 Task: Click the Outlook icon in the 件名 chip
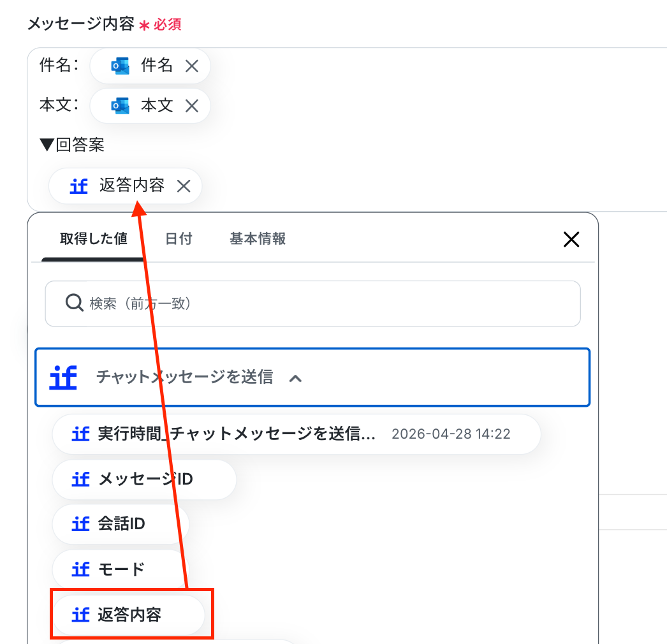click(119, 66)
